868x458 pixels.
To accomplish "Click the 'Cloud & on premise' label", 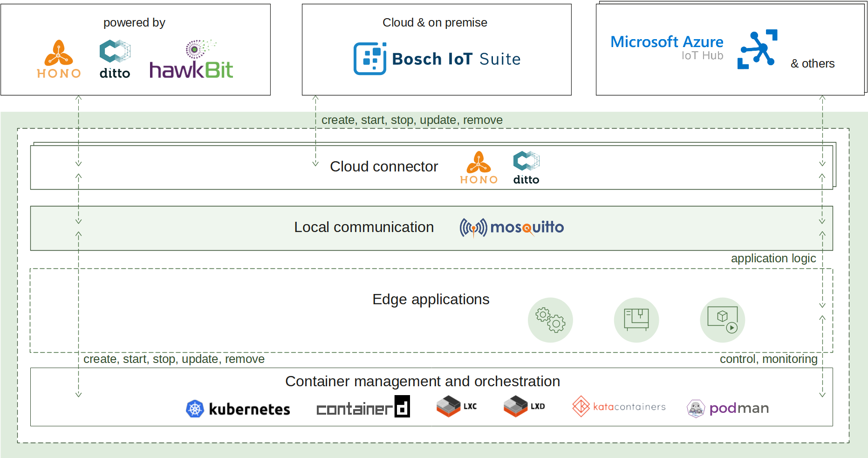I will tap(435, 22).
